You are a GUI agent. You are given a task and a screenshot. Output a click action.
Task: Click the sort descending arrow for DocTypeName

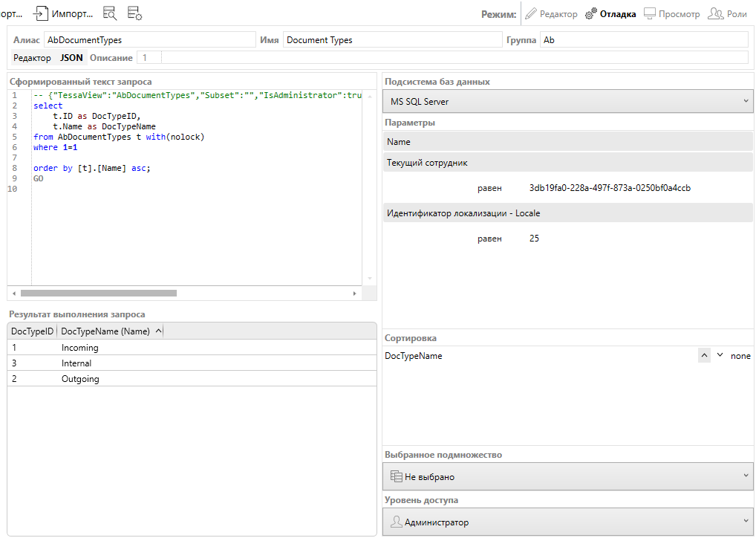tap(720, 356)
